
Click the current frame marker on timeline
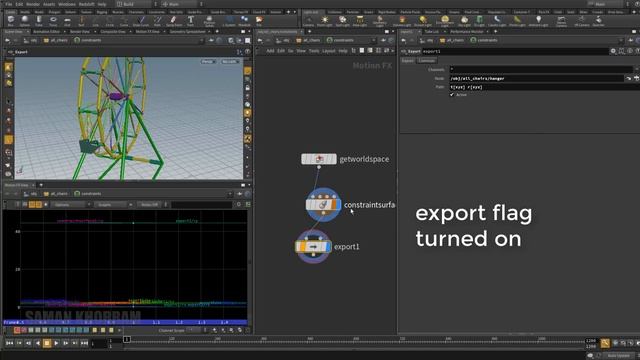(x=127, y=339)
